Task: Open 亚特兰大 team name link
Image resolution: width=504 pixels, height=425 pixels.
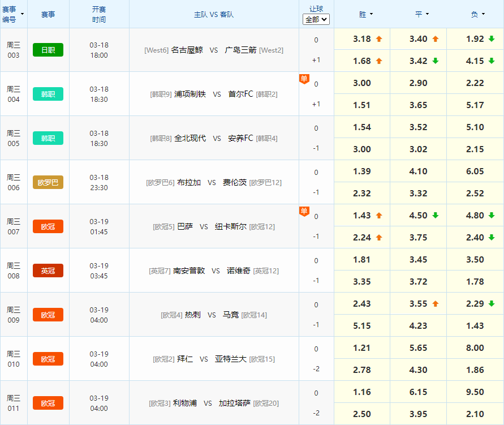Action: [x=231, y=359]
